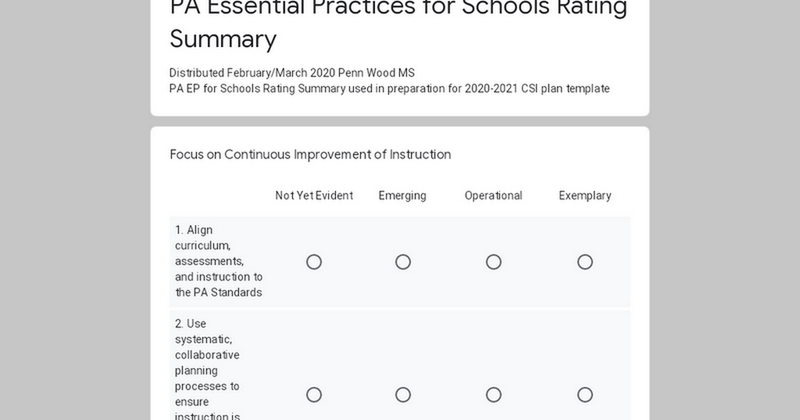Screen dimensions: 800x420
Task: Select Emerging for Align curriculum row
Action: pos(403,262)
